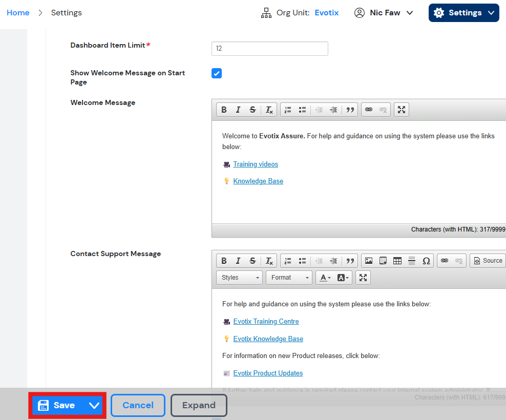506x420 pixels.
Task: Apply Strikethrough in Welcome Message editor
Action: [252, 110]
